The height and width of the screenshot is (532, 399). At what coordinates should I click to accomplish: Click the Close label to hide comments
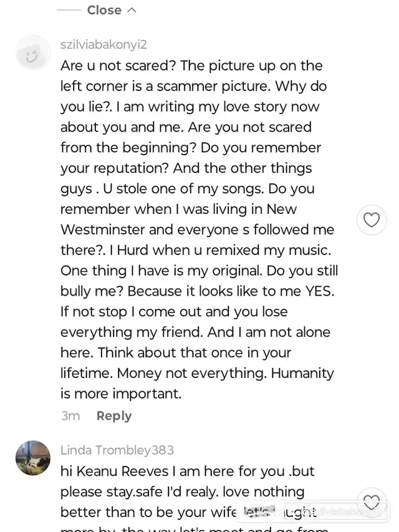(x=104, y=10)
